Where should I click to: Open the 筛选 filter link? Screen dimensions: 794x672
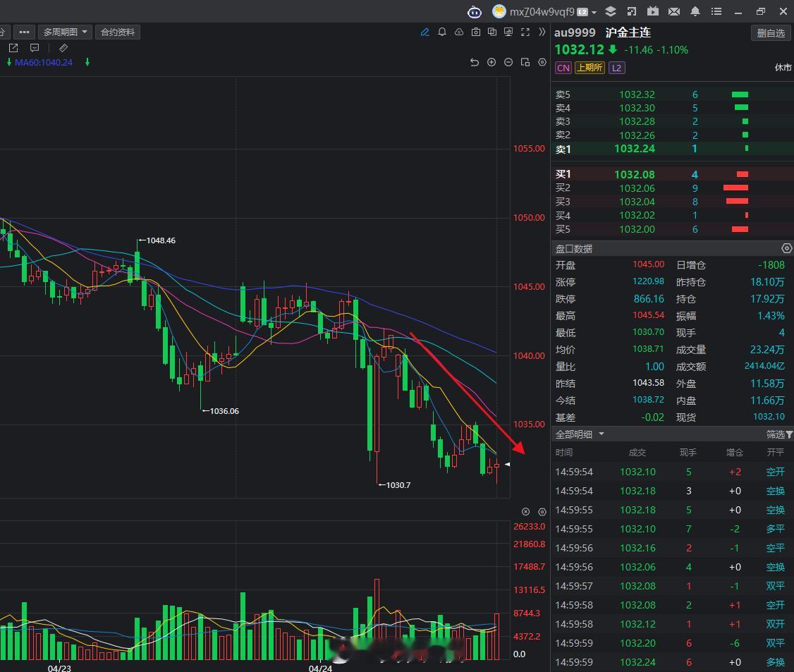[x=776, y=434]
